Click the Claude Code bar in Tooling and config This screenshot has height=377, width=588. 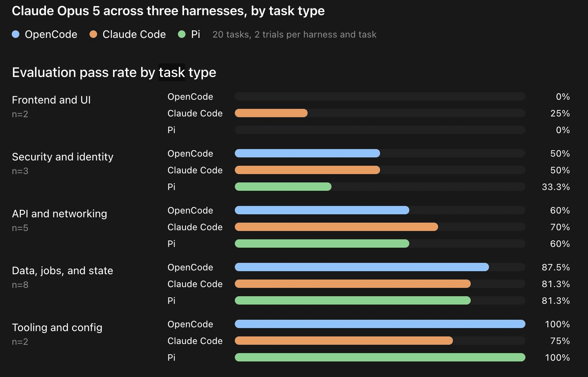tap(344, 341)
